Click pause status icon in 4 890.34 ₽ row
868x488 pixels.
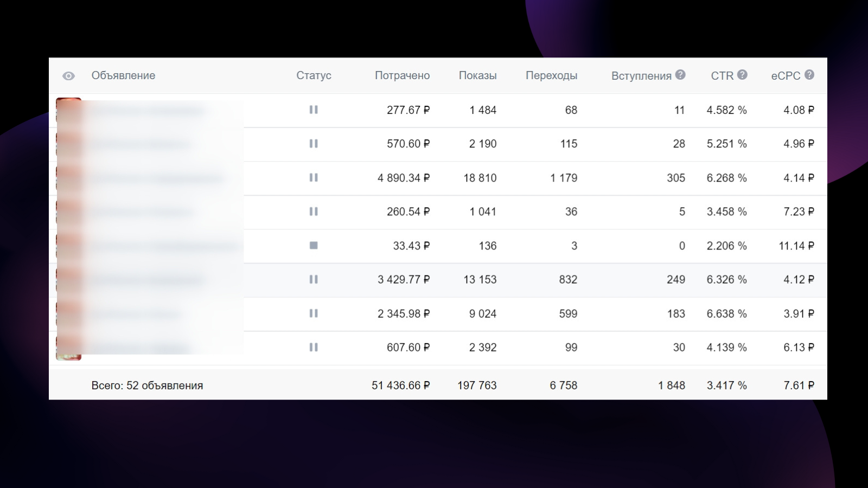tap(314, 177)
